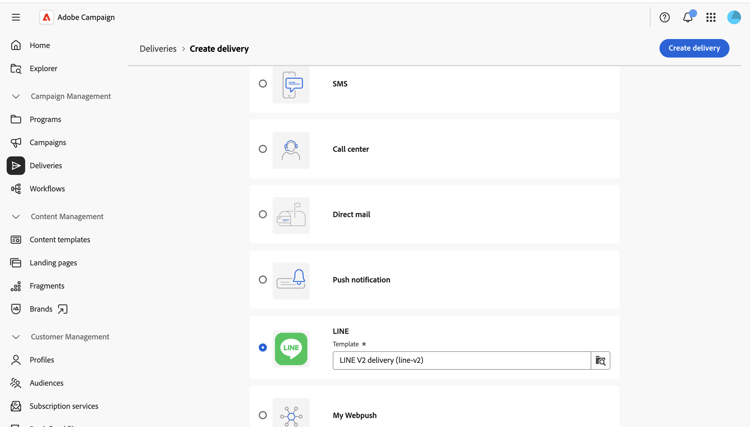
Task: Click the Campaigns megaphone icon
Action: pyautogui.click(x=16, y=142)
